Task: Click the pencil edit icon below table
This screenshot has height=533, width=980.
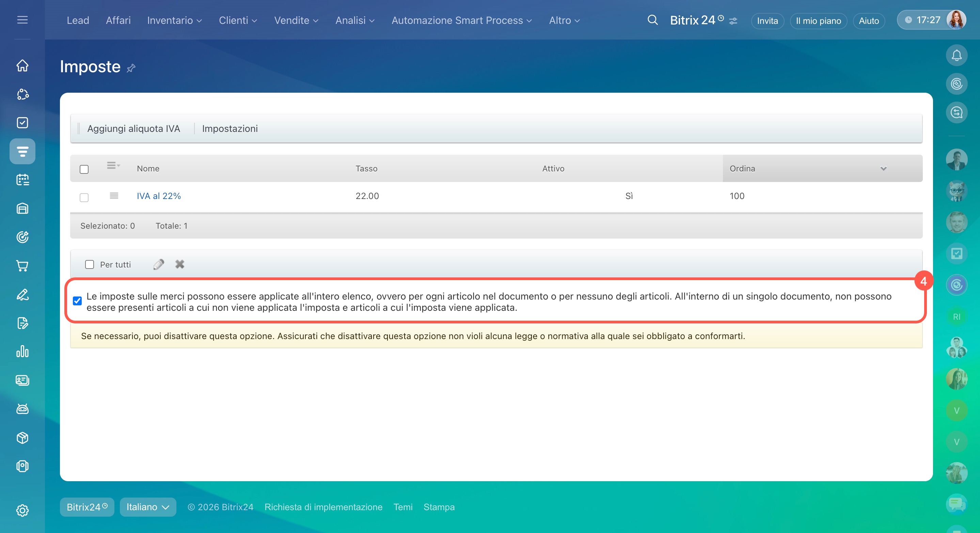Action: (x=159, y=264)
